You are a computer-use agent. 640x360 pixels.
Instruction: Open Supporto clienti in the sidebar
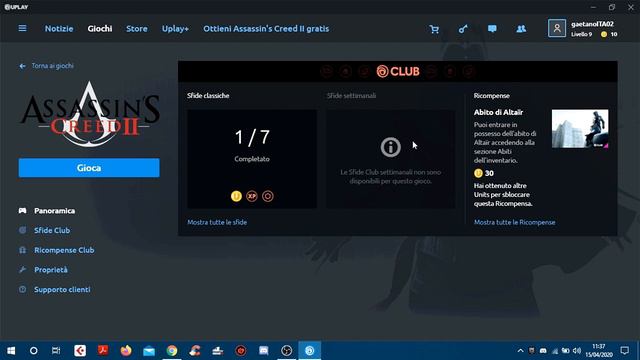pyautogui.click(x=62, y=289)
